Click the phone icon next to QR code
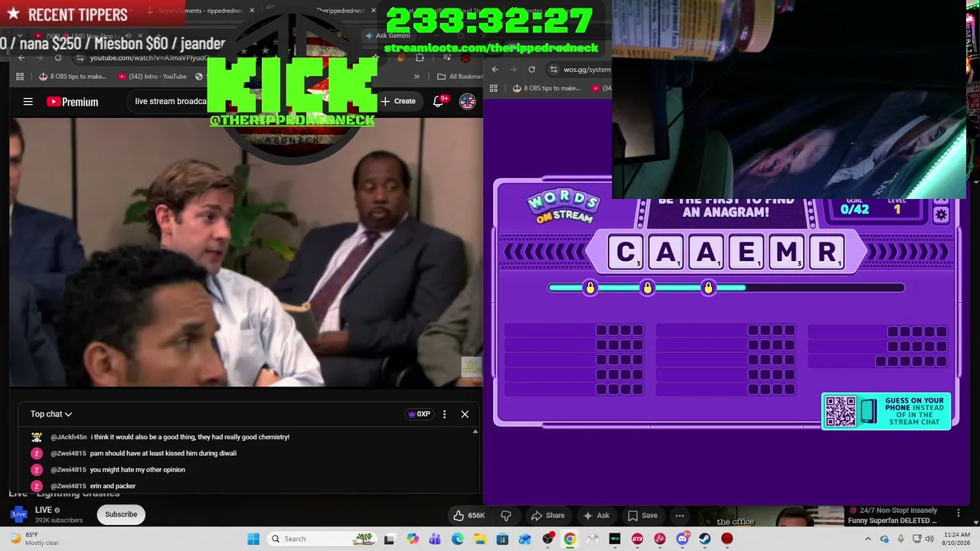The image size is (980, 551). (x=867, y=411)
